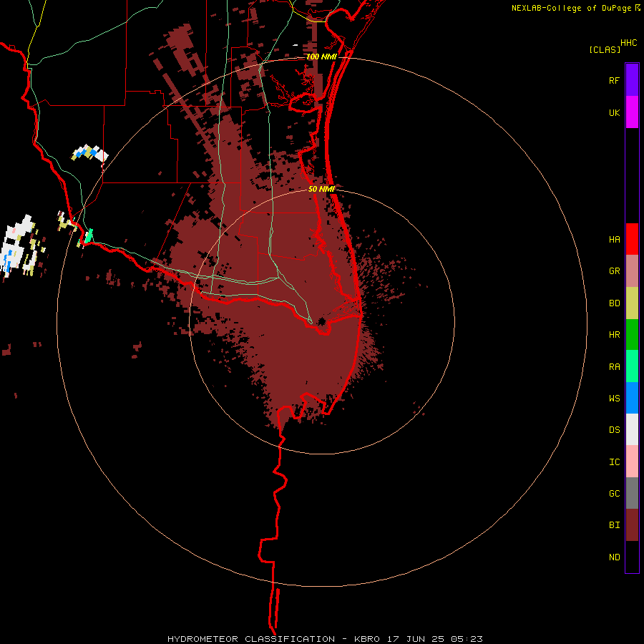Click the GR pink-brown legend swatch

point(632,271)
